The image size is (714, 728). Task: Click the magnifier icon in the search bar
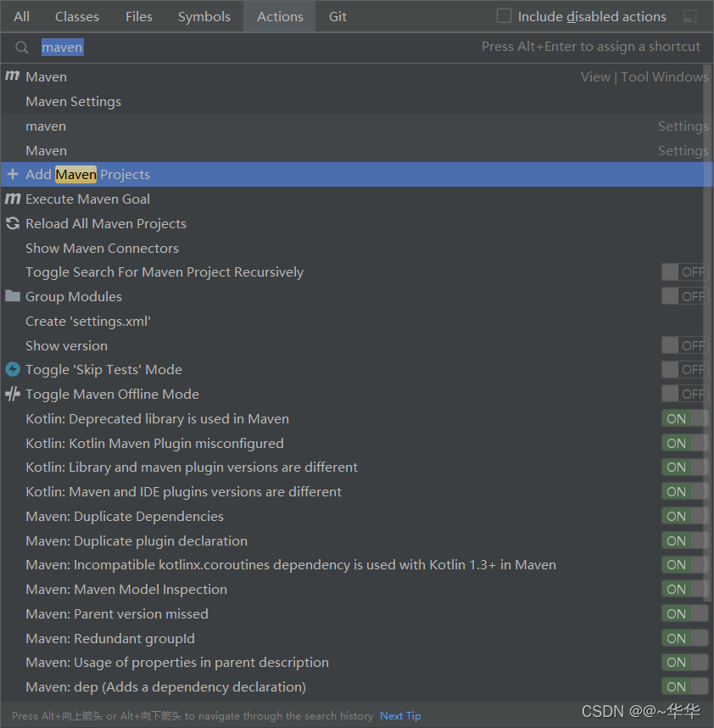21,47
